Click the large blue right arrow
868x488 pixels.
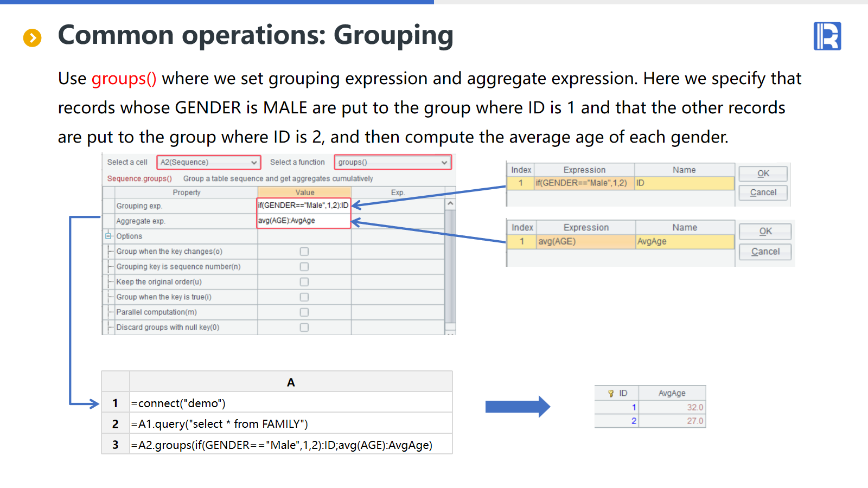coord(517,407)
